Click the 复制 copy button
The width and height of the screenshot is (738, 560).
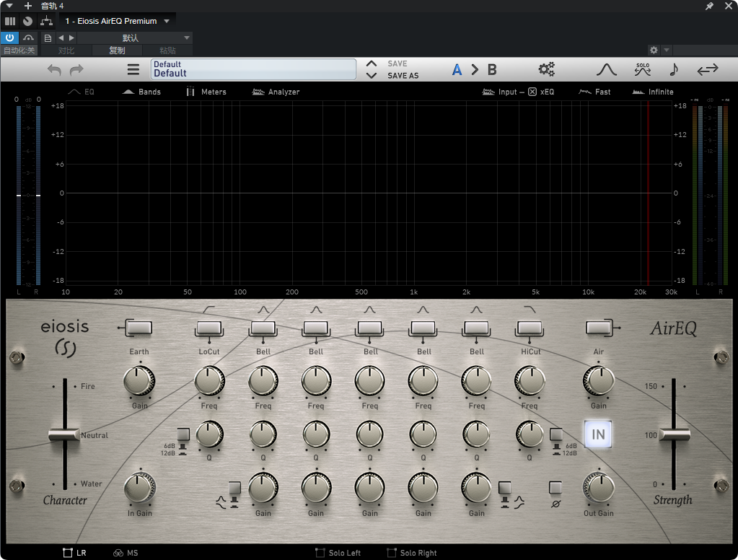[117, 51]
